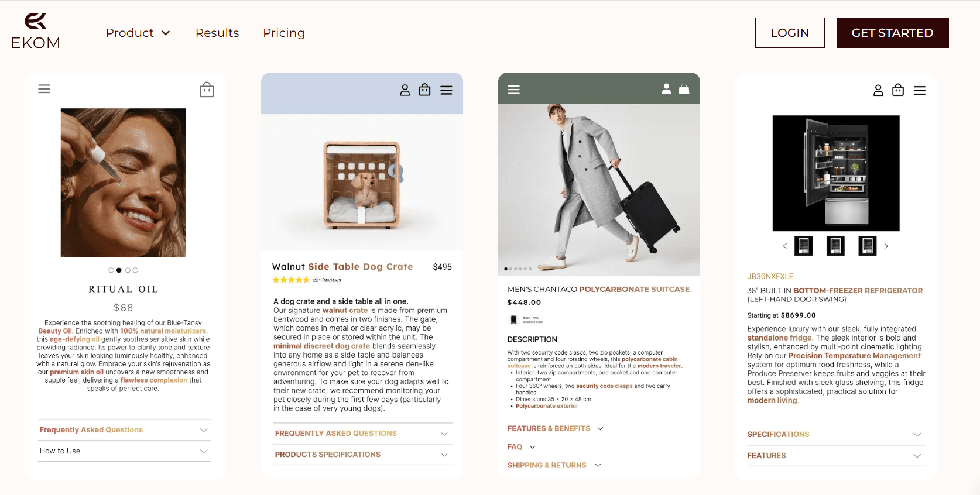Click the LOGIN button
980x495 pixels.
pyautogui.click(x=790, y=33)
